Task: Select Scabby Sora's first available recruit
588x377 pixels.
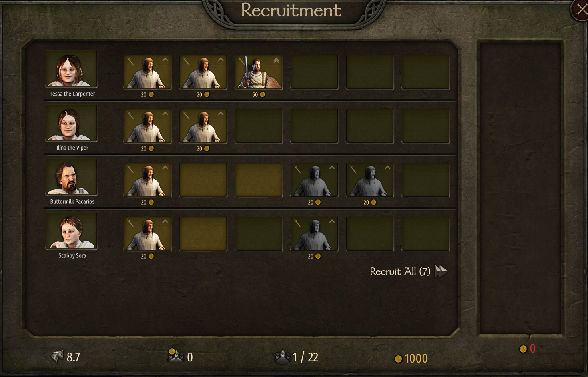Action: point(147,234)
